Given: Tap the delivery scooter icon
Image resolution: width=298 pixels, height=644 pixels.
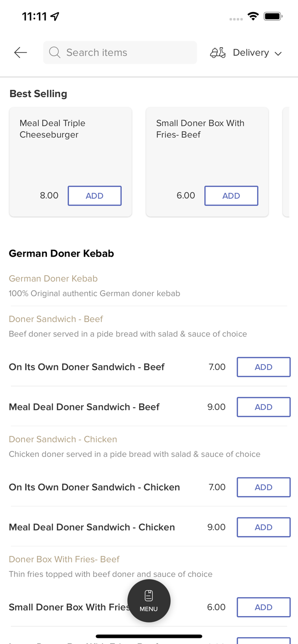Looking at the screenshot, I should coord(218,52).
